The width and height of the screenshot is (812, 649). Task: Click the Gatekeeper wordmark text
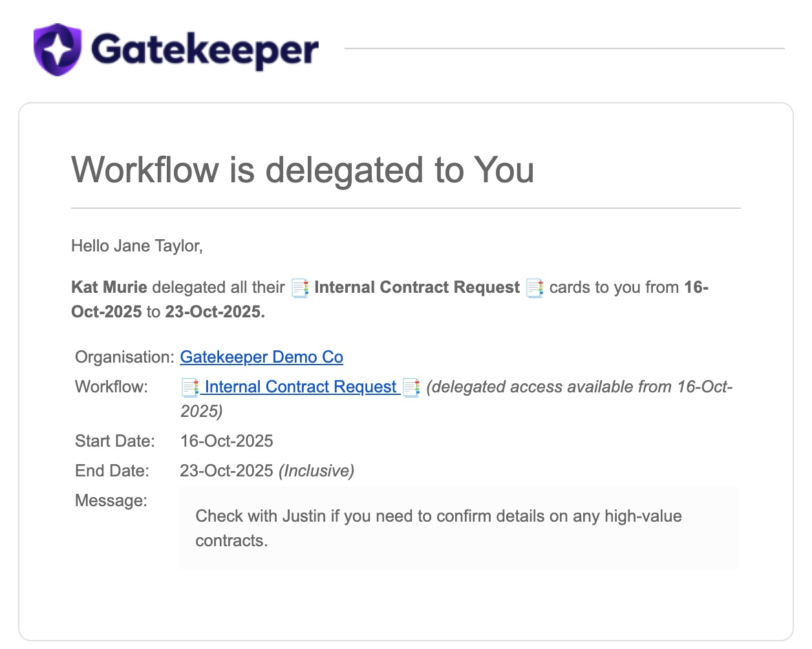(205, 51)
